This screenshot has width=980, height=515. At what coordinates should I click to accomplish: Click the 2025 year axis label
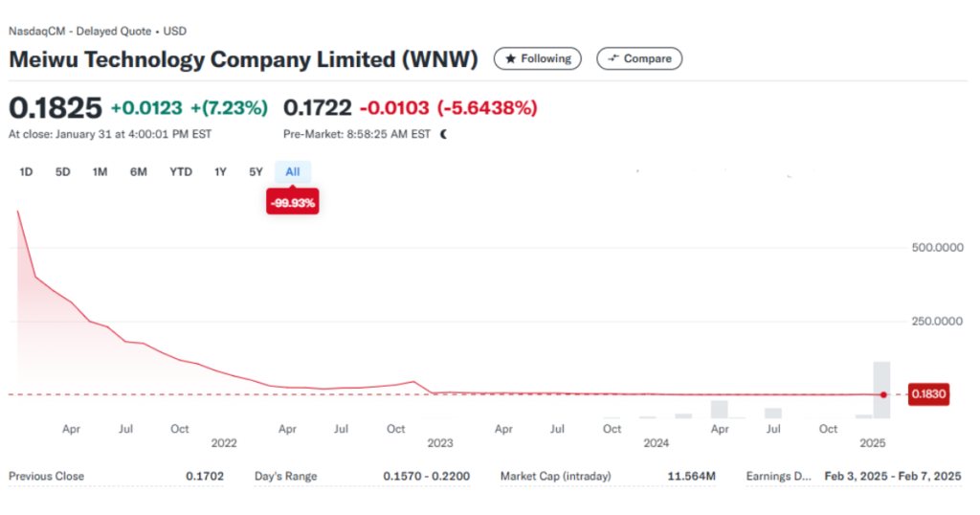[x=873, y=443]
